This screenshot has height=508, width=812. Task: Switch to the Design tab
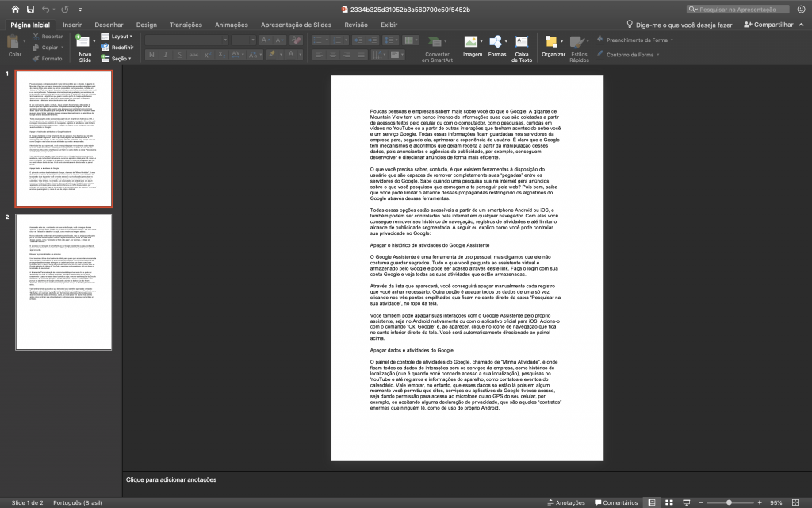pos(147,25)
